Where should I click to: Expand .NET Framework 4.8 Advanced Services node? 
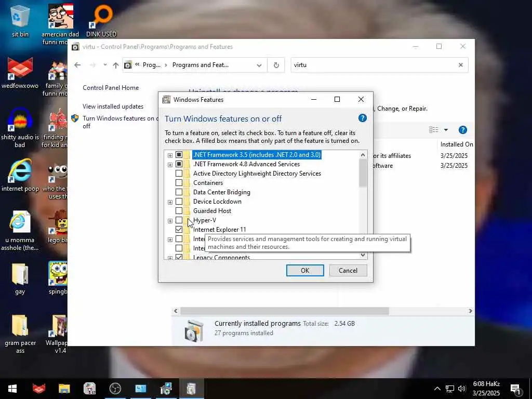pos(170,165)
